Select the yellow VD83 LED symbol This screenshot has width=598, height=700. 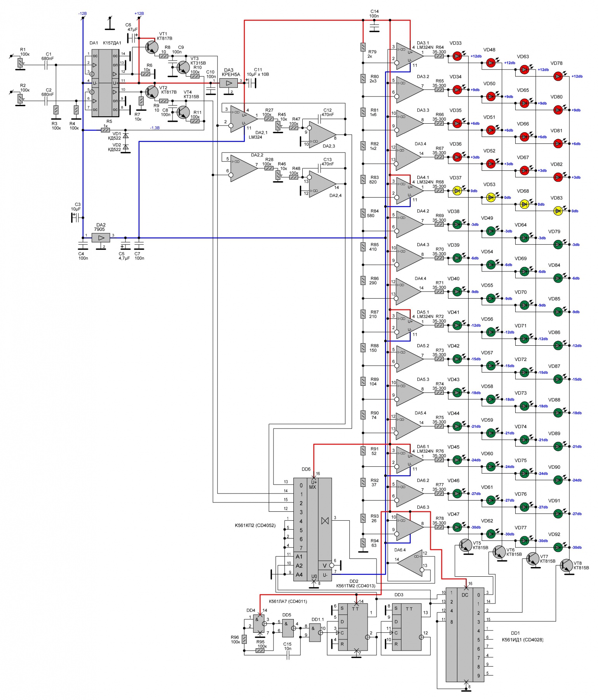(x=558, y=211)
